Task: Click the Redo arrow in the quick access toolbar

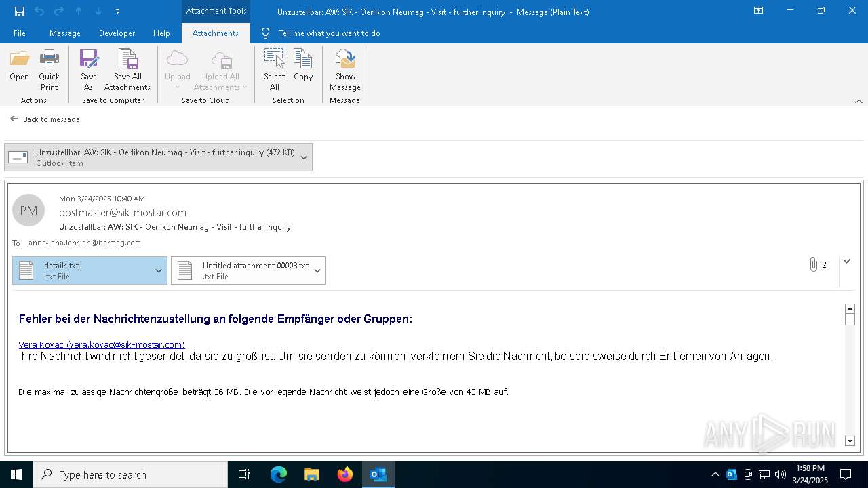Action: 59,12
